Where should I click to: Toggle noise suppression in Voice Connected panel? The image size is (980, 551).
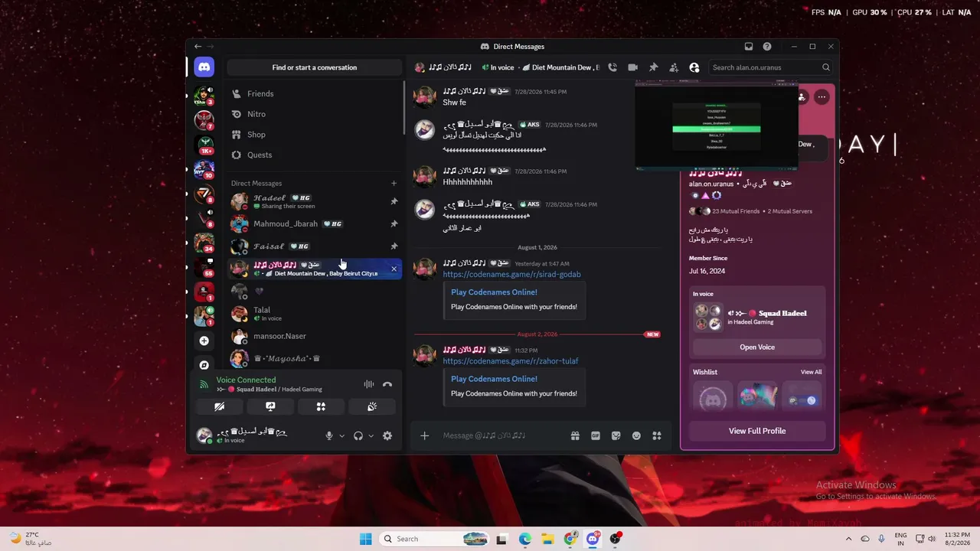(369, 384)
